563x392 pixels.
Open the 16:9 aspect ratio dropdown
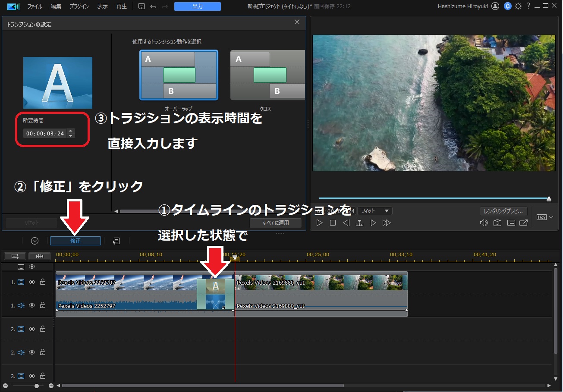544,217
